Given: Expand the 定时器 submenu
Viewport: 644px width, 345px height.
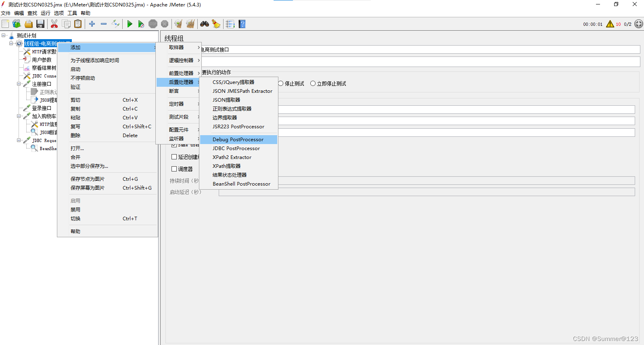Looking at the screenshot, I should click(x=179, y=104).
